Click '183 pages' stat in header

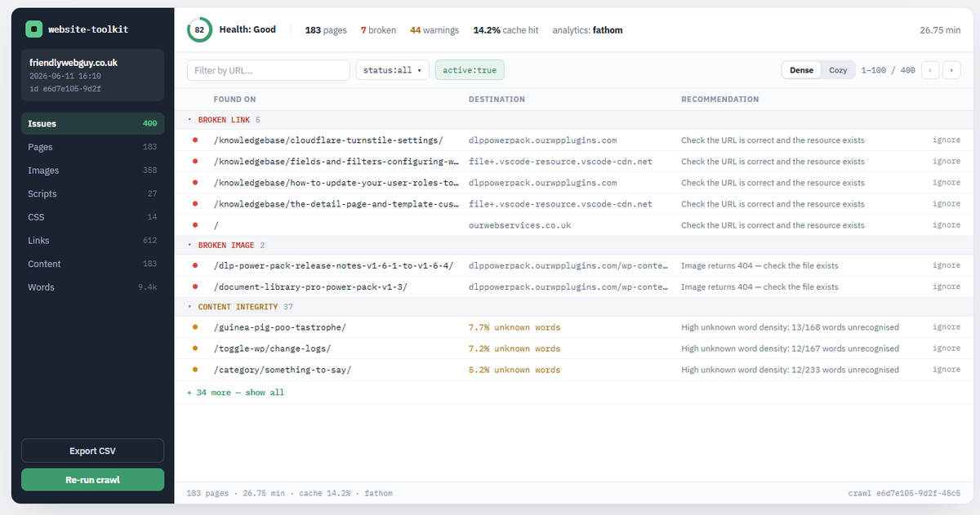coord(326,30)
